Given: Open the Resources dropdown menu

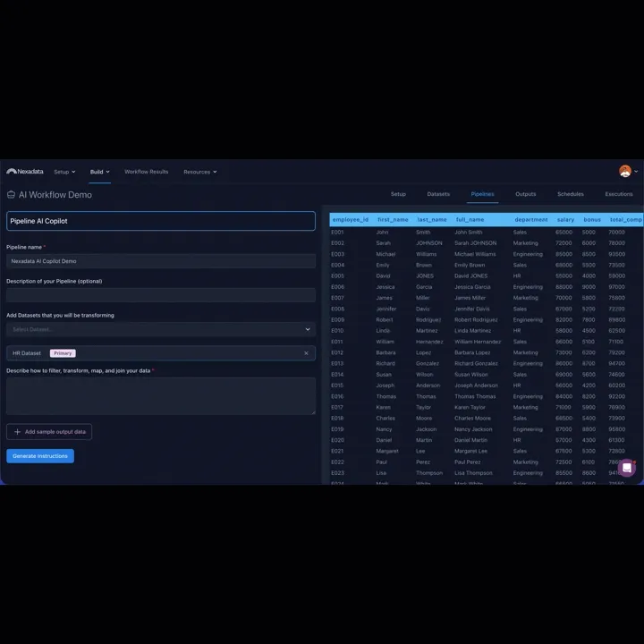Looking at the screenshot, I should [x=200, y=172].
